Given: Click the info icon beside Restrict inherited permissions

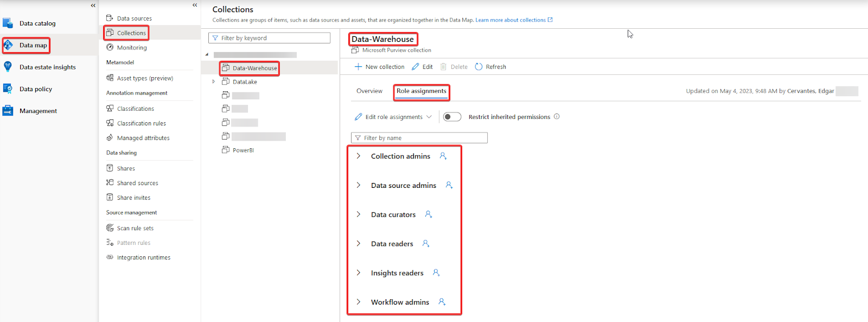Looking at the screenshot, I should click(x=557, y=117).
